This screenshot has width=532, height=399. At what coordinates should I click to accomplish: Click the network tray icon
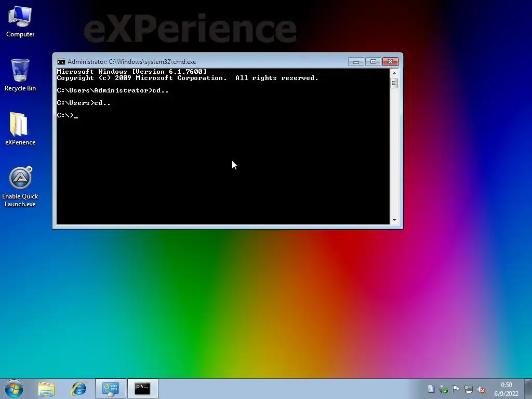[x=469, y=389]
